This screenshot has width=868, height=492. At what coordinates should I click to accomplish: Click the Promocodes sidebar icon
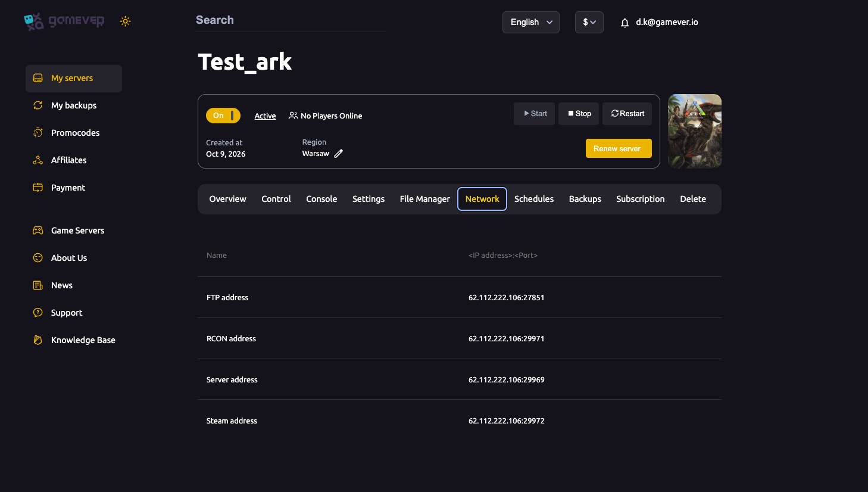tap(38, 133)
